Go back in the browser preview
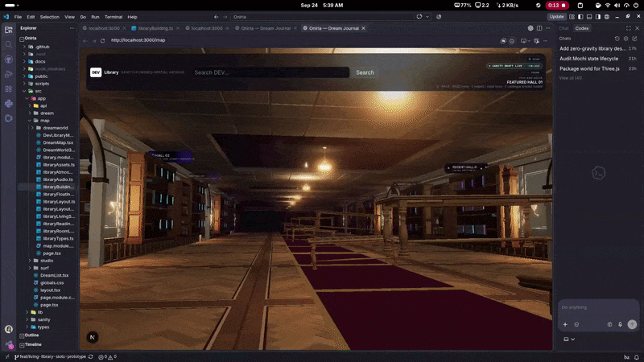The width and height of the screenshot is (644, 362). click(85, 41)
